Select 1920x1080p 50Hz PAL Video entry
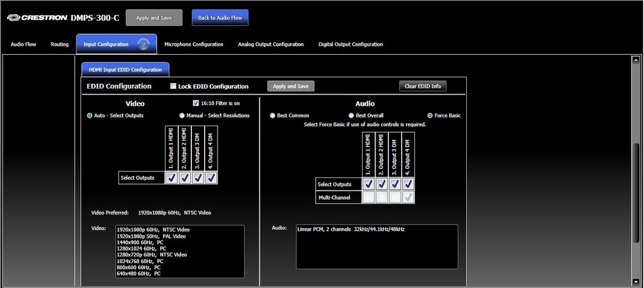The height and width of the screenshot is (288, 644). (x=151, y=236)
